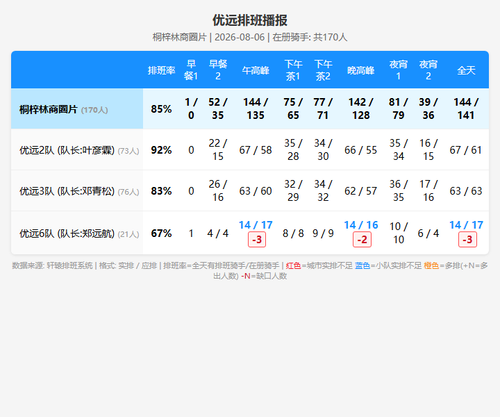Click the 52 / 35 cell
Screen dimensions: 500x417
click(x=218, y=109)
